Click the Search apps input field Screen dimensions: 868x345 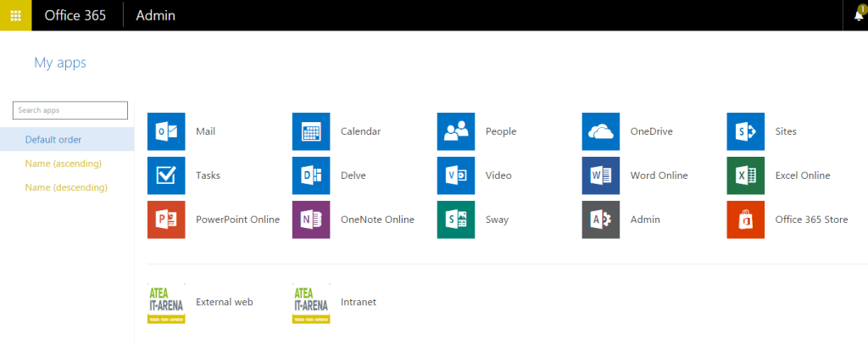(70, 110)
